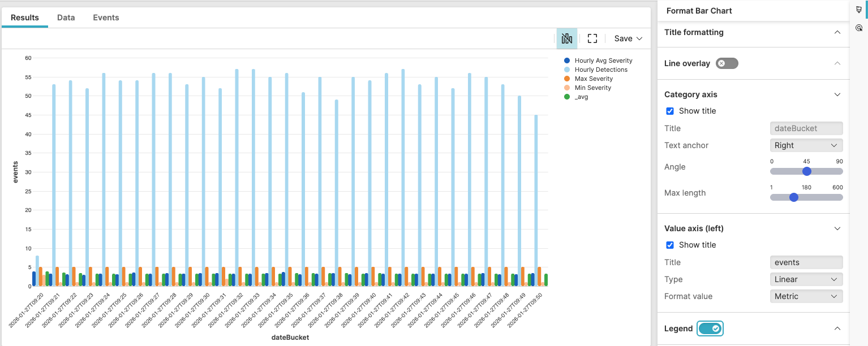Uncheck Show title under Category axis

(x=670, y=111)
